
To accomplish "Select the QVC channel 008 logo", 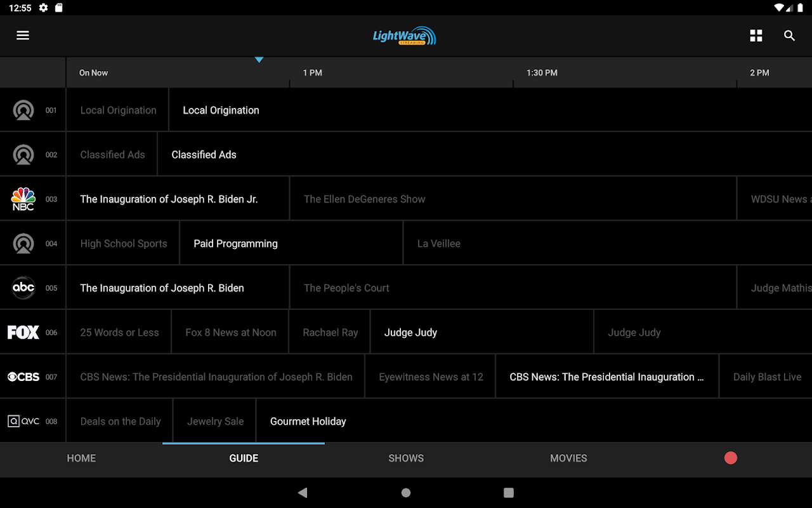I will click(23, 422).
